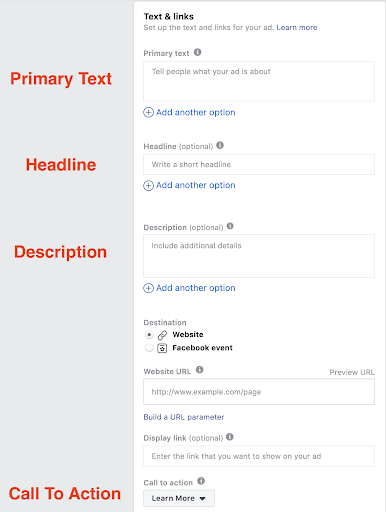Click the Call to action info icon
The width and height of the screenshot is (386, 512).
coord(201,481)
